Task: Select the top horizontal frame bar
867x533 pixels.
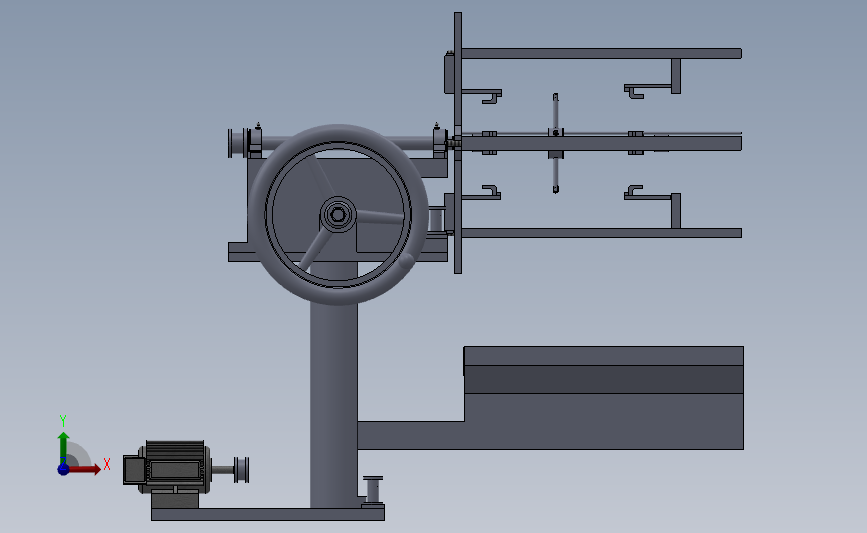Action: [602, 54]
